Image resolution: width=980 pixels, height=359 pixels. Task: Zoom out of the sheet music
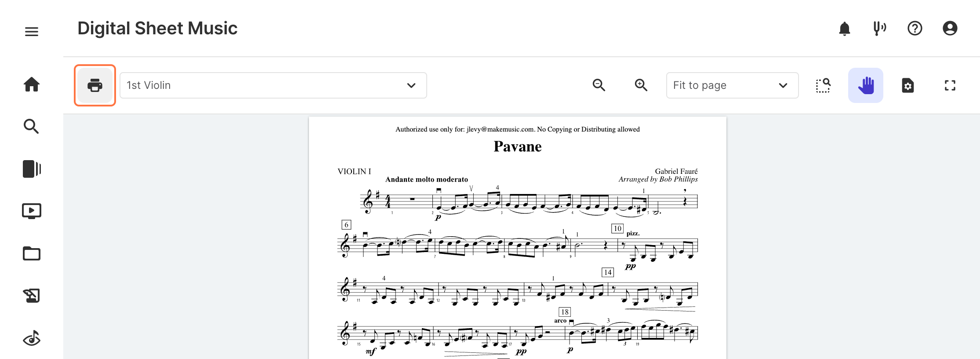[599, 85]
